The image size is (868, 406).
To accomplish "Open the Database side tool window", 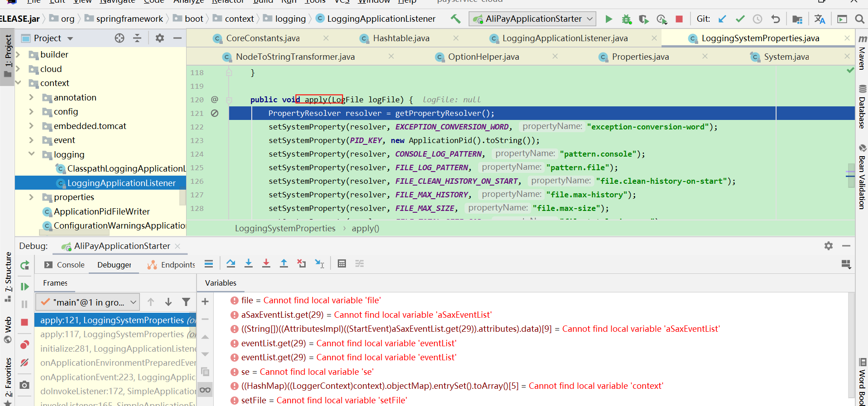I will pos(862,108).
